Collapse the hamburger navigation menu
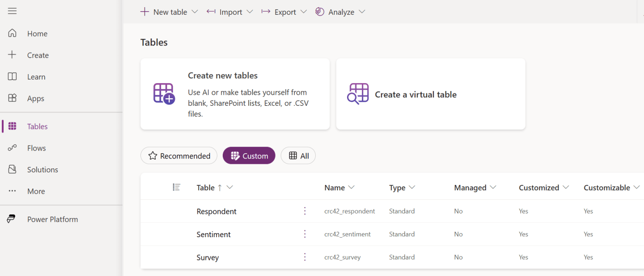This screenshot has width=644, height=276. [12, 11]
